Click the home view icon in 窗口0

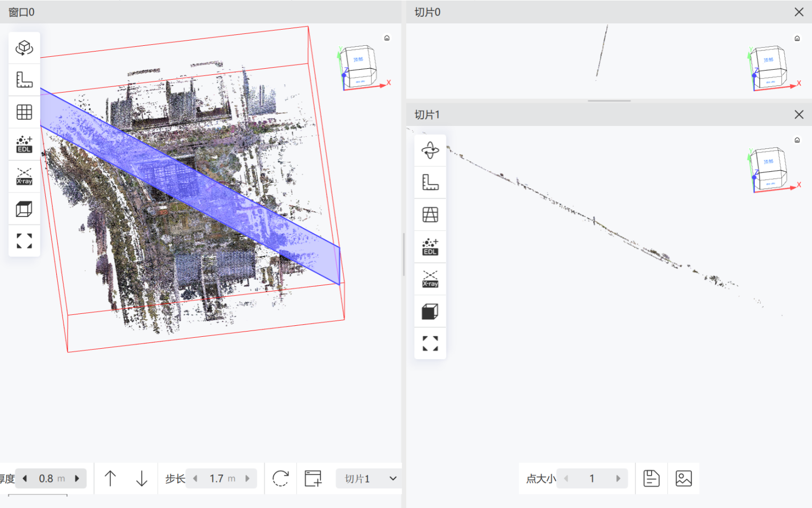tap(387, 38)
